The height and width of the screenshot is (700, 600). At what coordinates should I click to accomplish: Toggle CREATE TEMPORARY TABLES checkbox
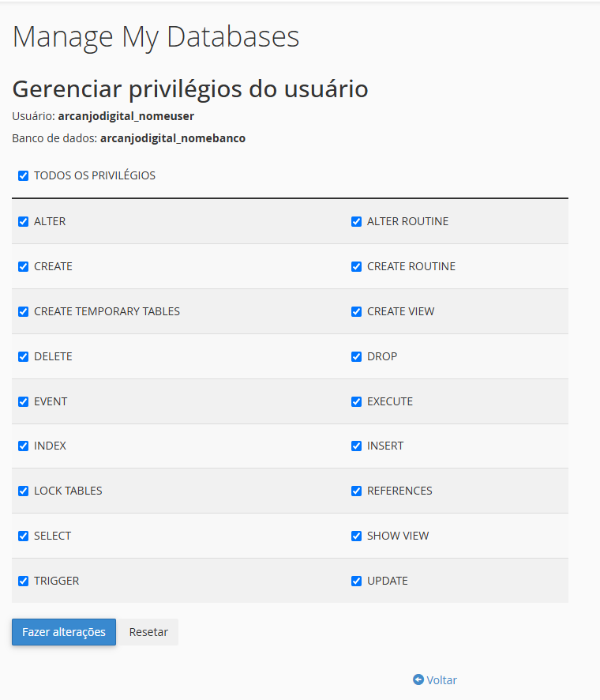pyautogui.click(x=24, y=311)
